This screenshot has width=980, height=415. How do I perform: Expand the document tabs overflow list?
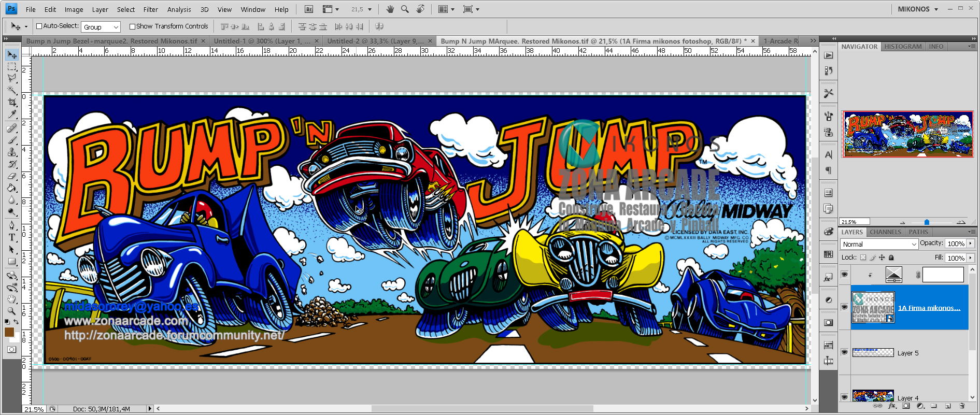(x=813, y=40)
